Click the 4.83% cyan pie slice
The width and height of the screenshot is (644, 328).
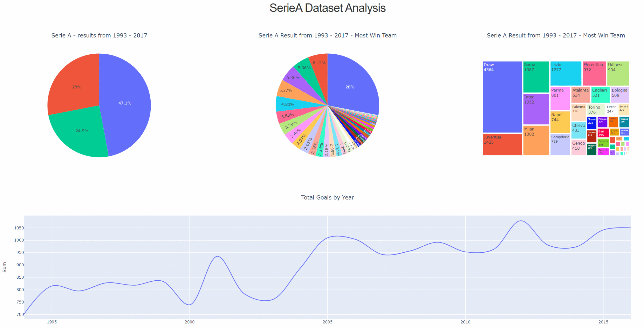tap(288, 104)
